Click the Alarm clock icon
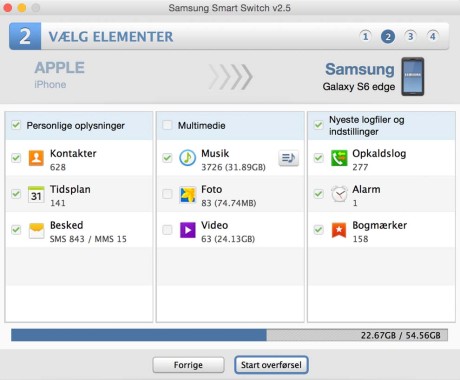Screen dimensions: 460x380 coord(339,194)
